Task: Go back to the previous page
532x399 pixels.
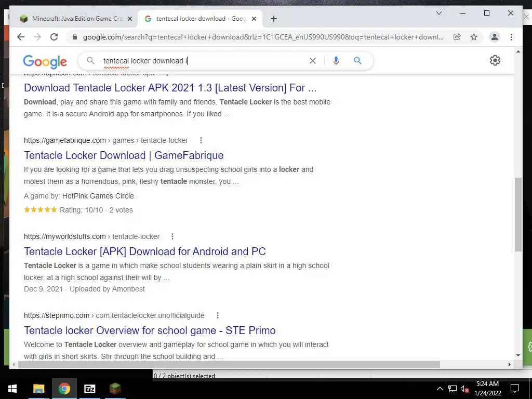Action: 21,37
